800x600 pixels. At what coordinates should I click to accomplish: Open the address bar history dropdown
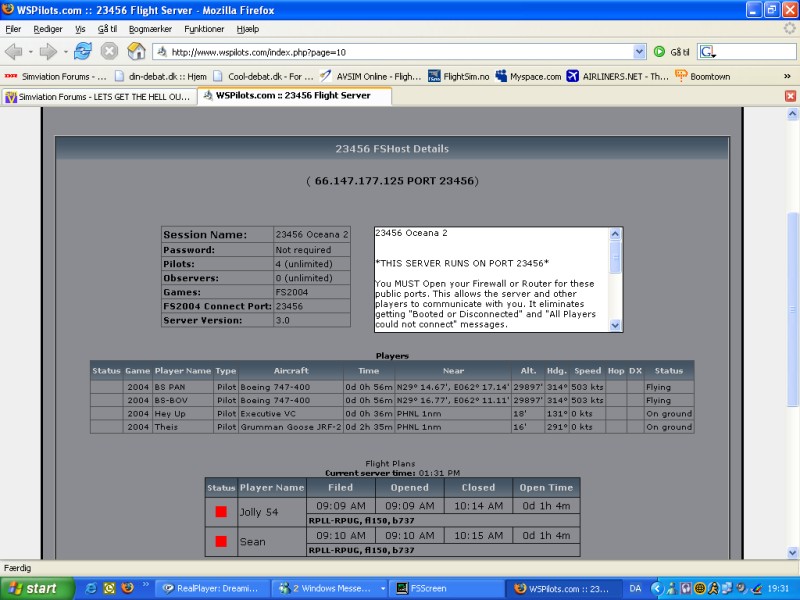pos(640,52)
